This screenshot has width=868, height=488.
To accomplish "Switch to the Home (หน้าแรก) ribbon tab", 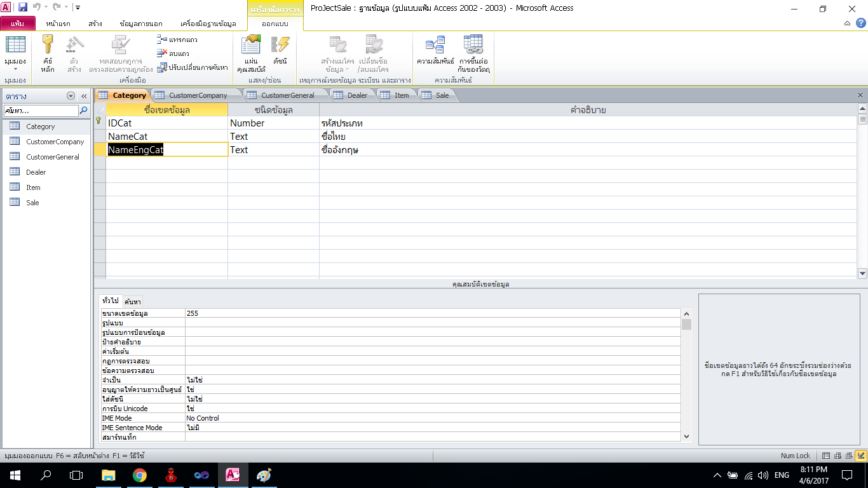I will (x=58, y=24).
